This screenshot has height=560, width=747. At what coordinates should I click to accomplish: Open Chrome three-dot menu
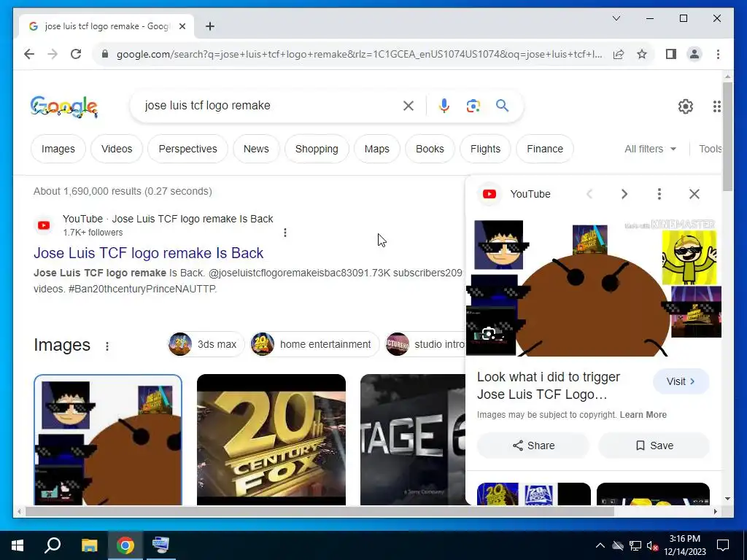[718, 54]
